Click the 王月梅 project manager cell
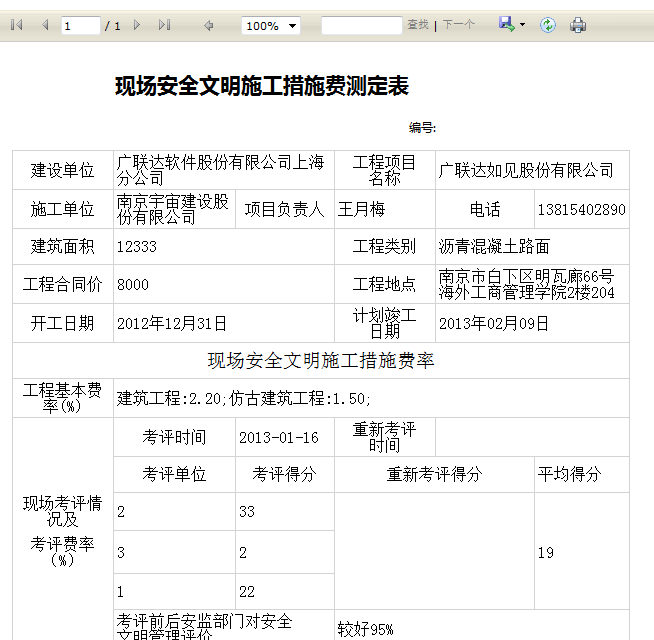Screen dimensions: 654x640 coord(385,209)
